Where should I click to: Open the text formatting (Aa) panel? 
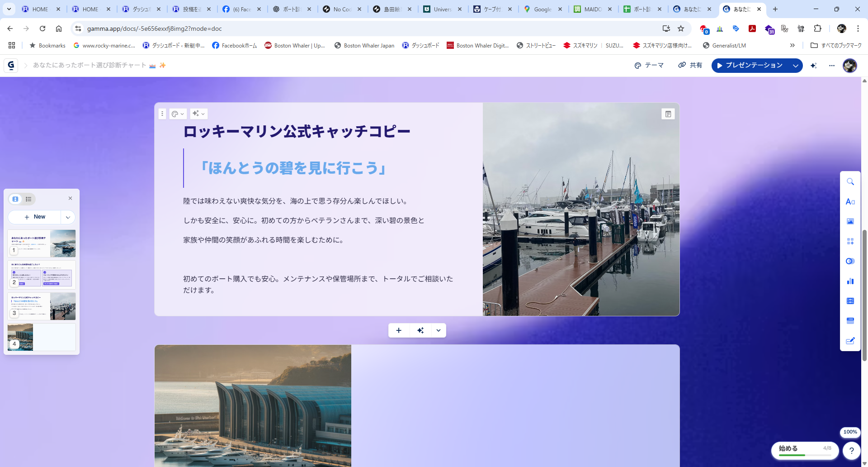[850, 201]
